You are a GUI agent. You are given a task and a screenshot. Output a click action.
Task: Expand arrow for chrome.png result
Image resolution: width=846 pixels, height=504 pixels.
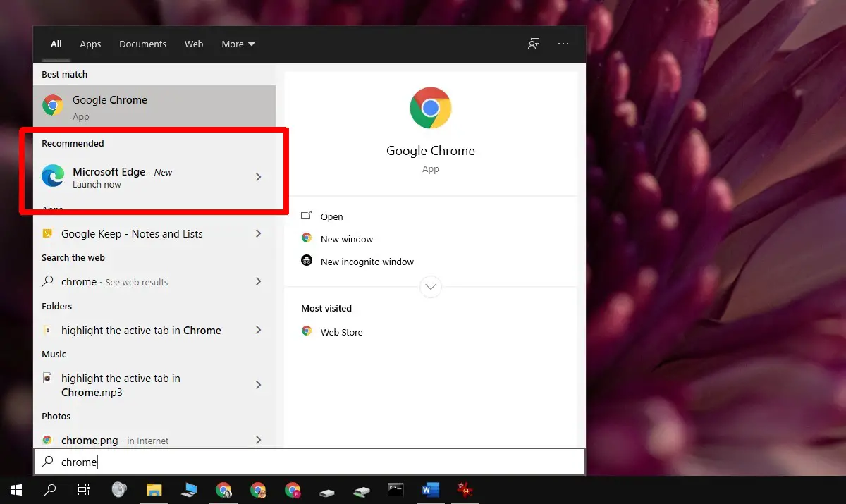coord(258,440)
